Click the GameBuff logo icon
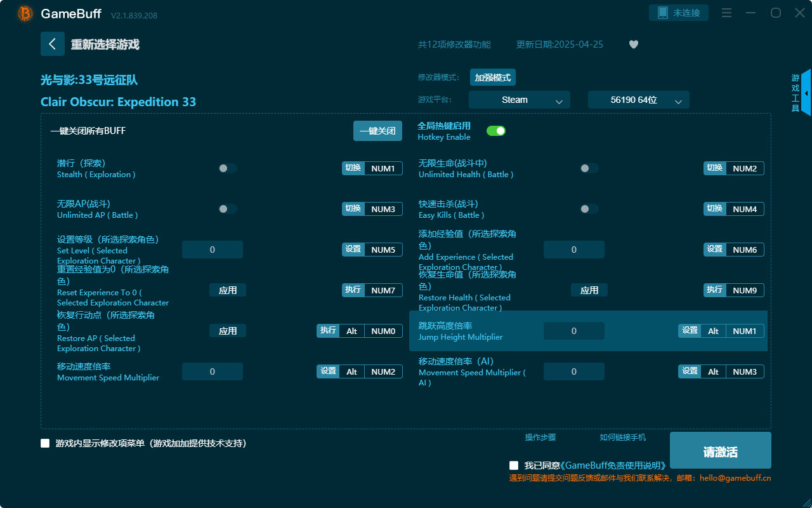Image resolution: width=812 pixels, height=508 pixels. 25,13
